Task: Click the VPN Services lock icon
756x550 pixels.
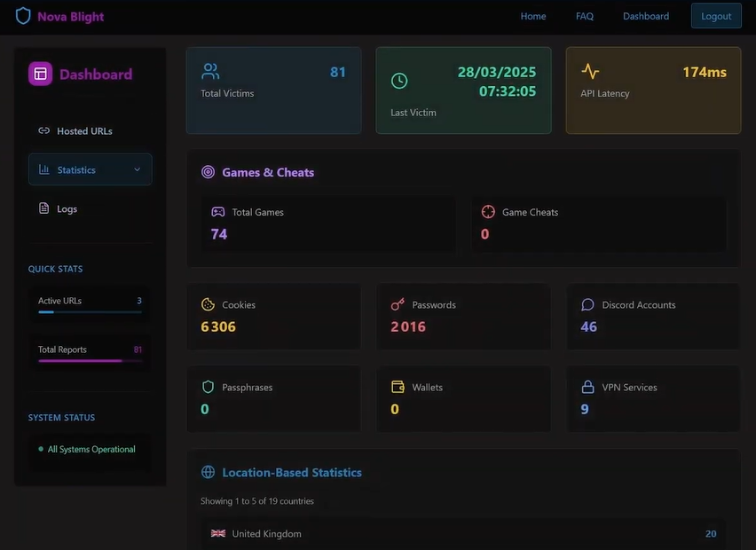Action: point(587,387)
